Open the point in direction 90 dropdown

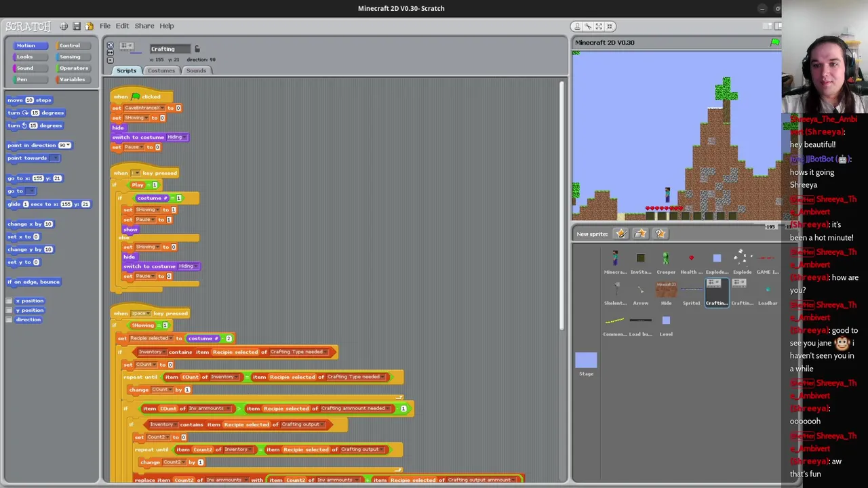(68, 146)
